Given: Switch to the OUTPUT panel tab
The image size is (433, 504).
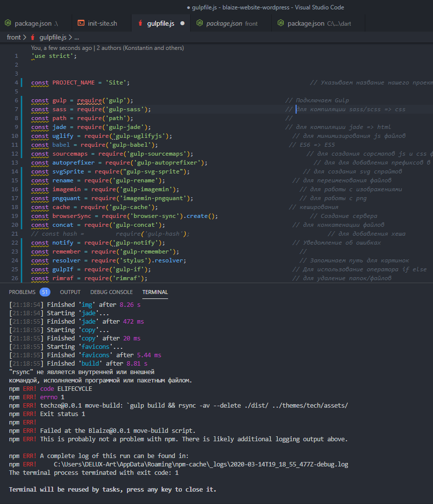Looking at the screenshot, I should (70, 292).
